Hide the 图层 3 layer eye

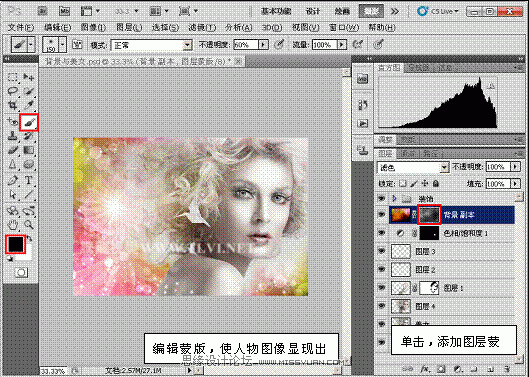[382, 251]
